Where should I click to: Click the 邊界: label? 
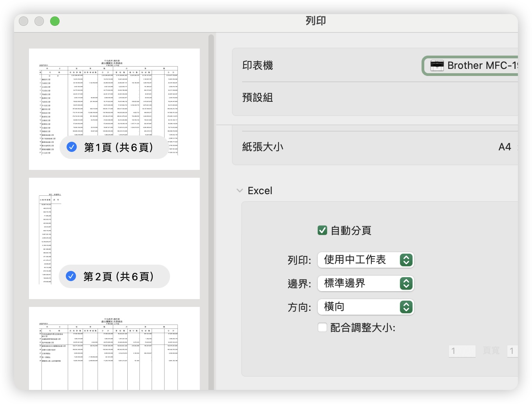pos(299,284)
